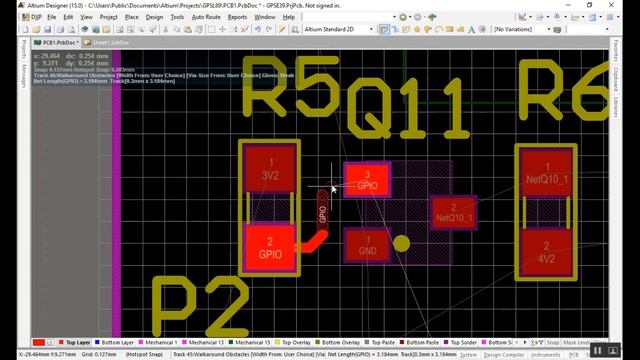This screenshot has height=360, width=640.
Task: Open the Design Compiler panel button
Action: 504,355
